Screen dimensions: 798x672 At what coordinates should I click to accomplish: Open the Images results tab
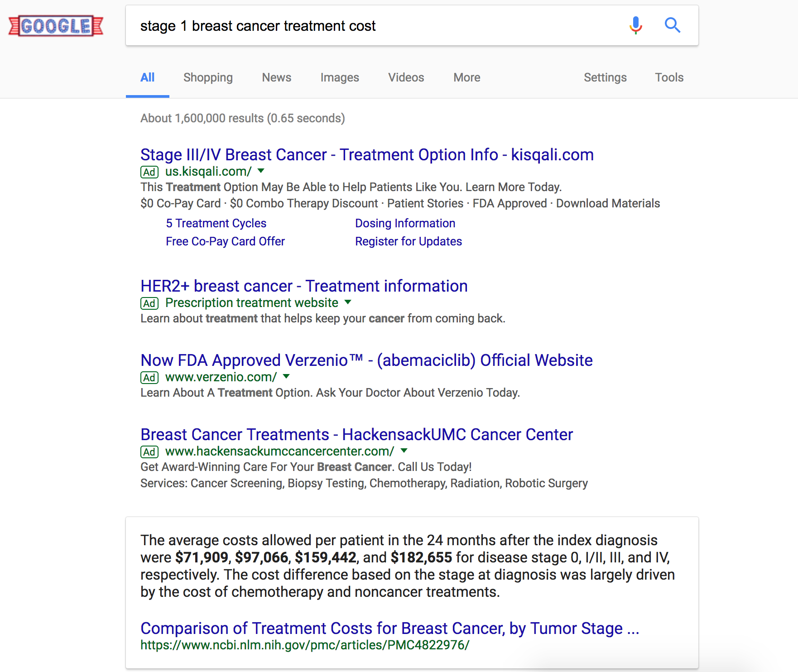[340, 77]
